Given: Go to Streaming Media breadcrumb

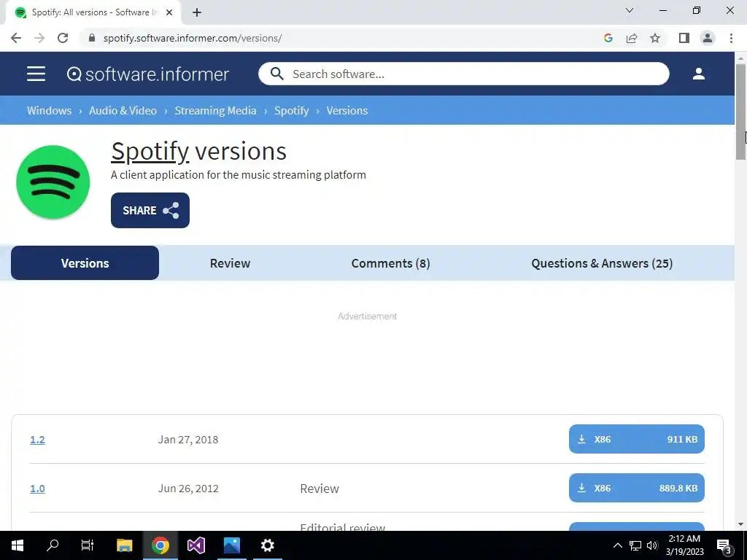Looking at the screenshot, I should coord(215,111).
